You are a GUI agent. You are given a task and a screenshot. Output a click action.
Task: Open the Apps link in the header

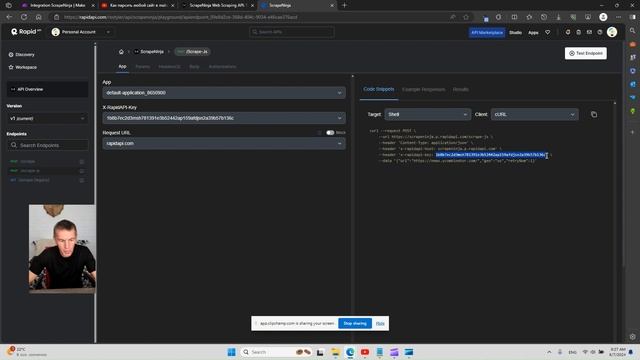[533, 32]
